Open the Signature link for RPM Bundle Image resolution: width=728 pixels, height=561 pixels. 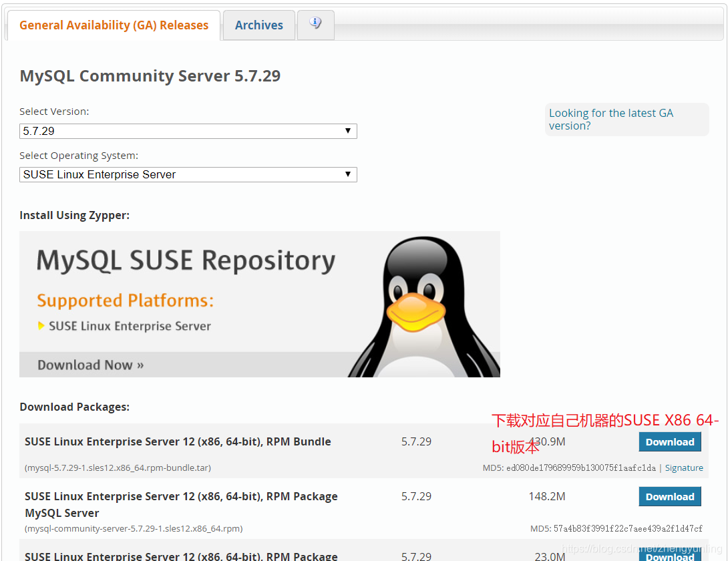coord(684,467)
